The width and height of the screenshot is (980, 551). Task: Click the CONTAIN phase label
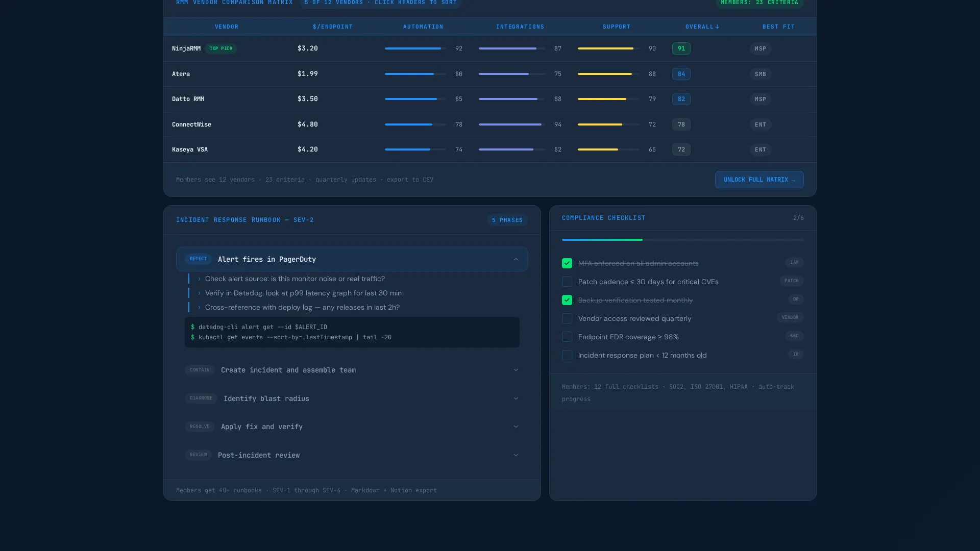(200, 370)
